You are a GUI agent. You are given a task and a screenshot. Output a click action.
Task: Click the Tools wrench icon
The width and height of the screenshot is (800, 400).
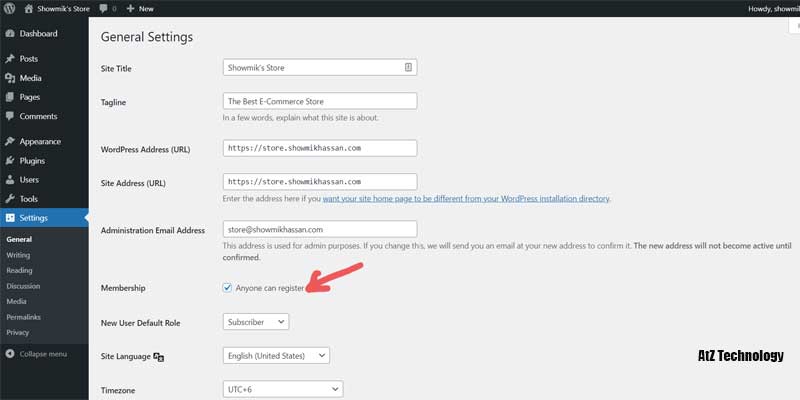pos(9,199)
